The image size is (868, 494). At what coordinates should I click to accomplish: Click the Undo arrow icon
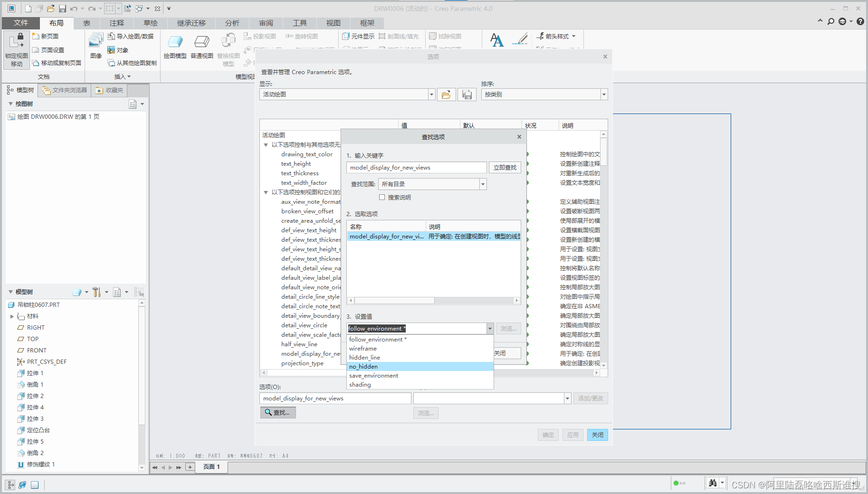click(74, 9)
